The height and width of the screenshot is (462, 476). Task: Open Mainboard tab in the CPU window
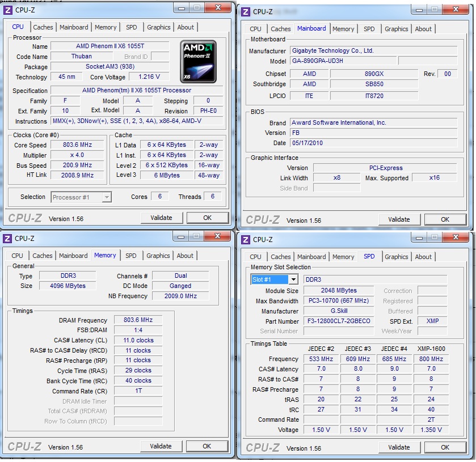[x=74, y=27]
